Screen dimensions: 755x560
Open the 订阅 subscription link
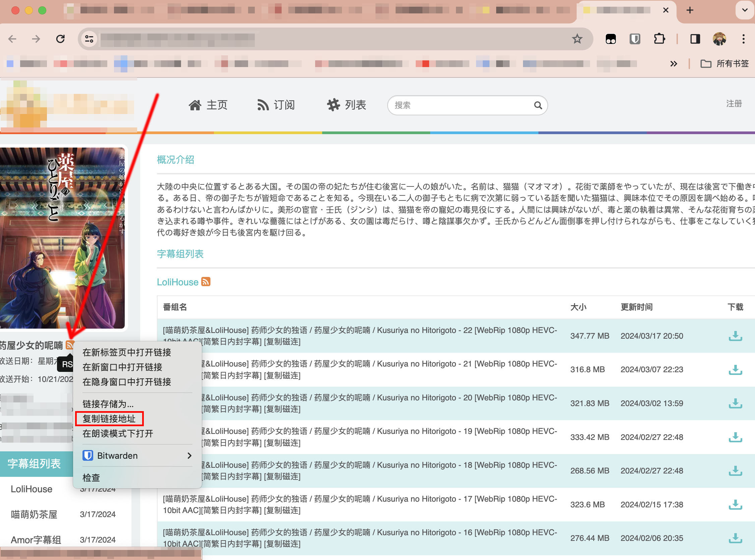point(276,105)
